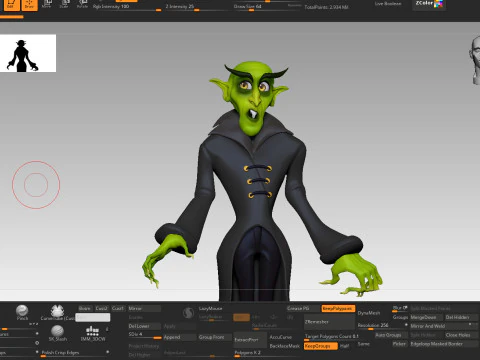The image size is (480, 360).
Task: Adjust the Target Polygons Count slider
Action: [x=331, y=337]
